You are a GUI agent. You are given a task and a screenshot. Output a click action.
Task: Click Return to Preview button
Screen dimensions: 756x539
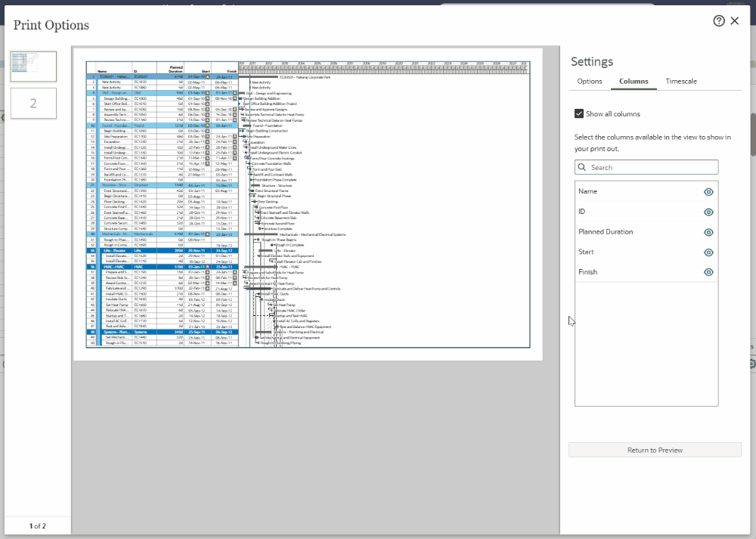click(655, 450)
